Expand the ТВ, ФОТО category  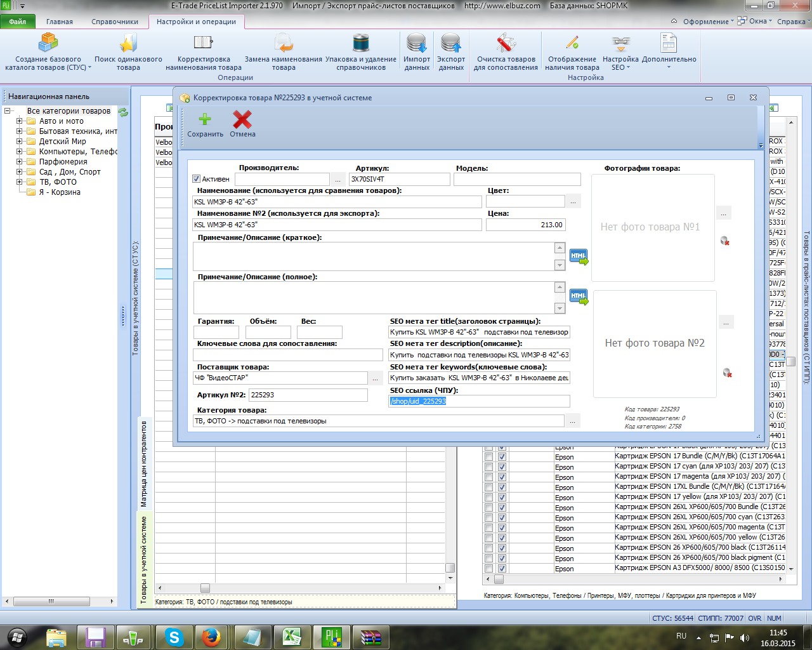tap(19, 182)
